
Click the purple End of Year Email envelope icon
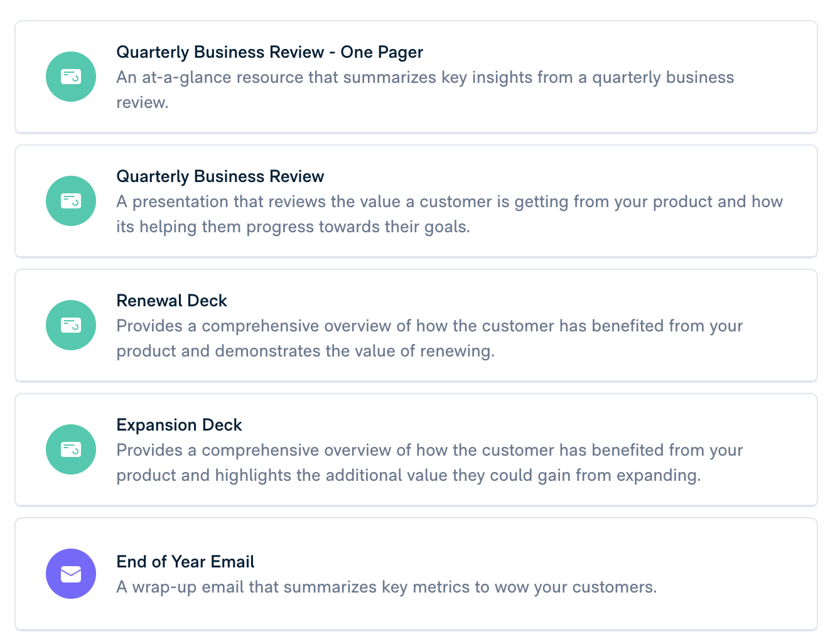pyautogui.click(x=71, y=574)
